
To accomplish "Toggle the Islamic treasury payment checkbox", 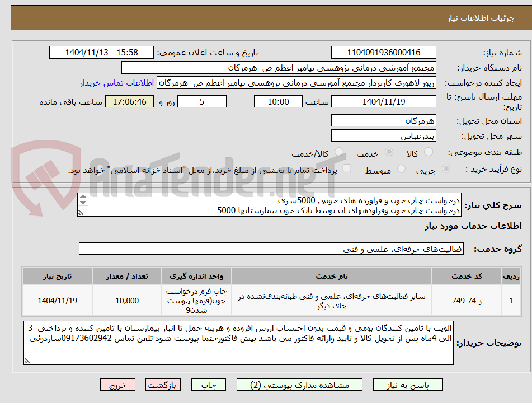I will click(347, 168).
